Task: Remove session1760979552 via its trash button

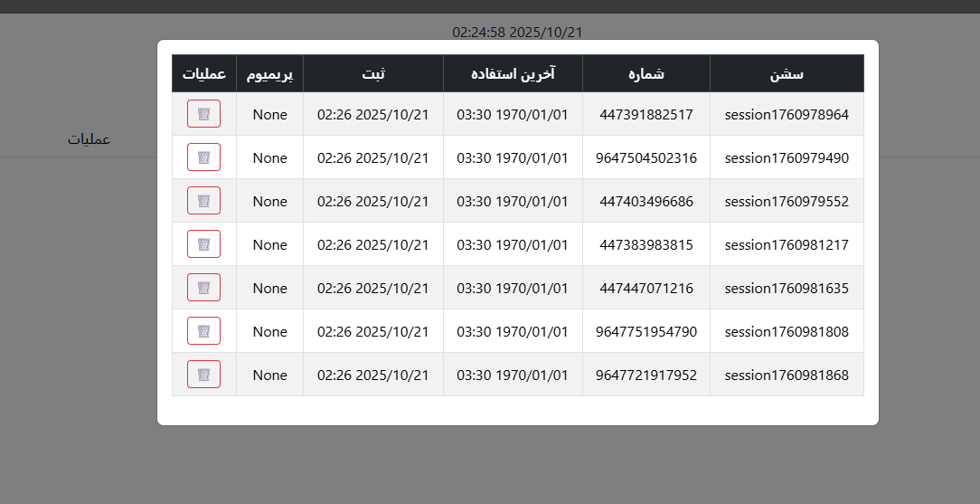Action: (203, 201)
